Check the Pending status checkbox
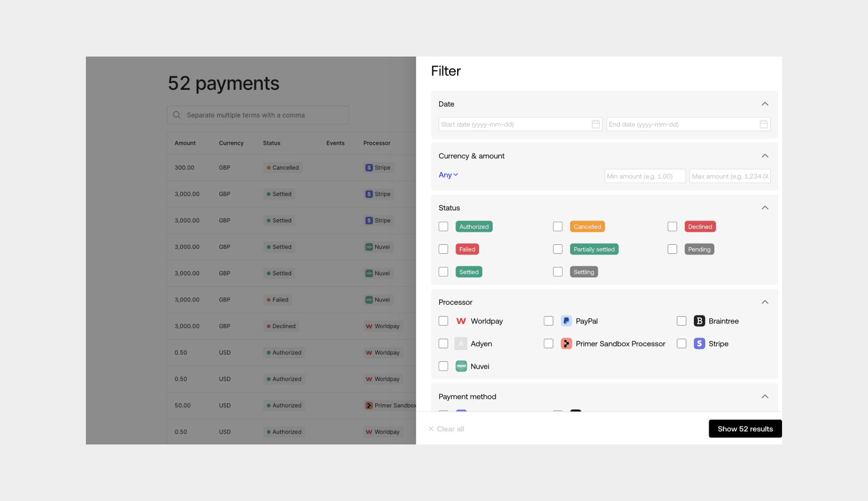The image size is (868, 501). 672,249
